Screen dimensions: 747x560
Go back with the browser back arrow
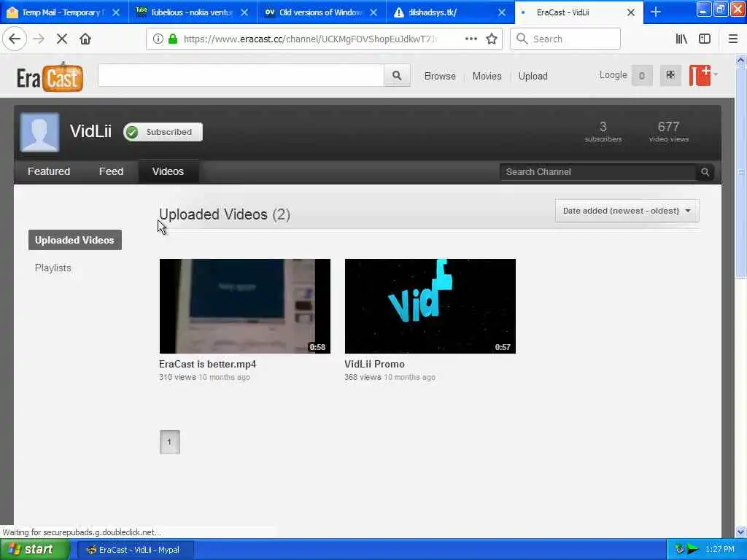(x=15, y=39)
